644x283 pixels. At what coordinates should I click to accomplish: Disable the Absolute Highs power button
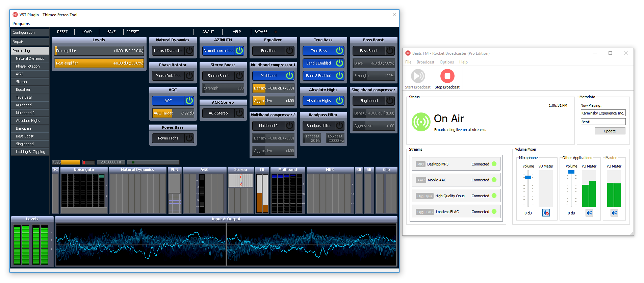(339, 101)
